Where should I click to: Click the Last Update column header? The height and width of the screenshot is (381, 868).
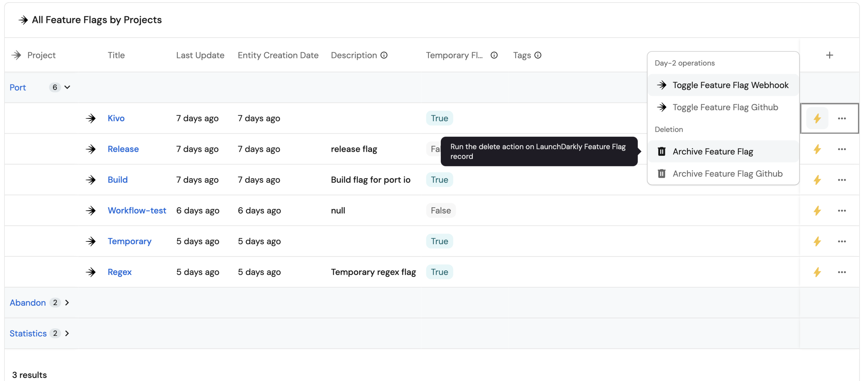(x=200, y=55)
